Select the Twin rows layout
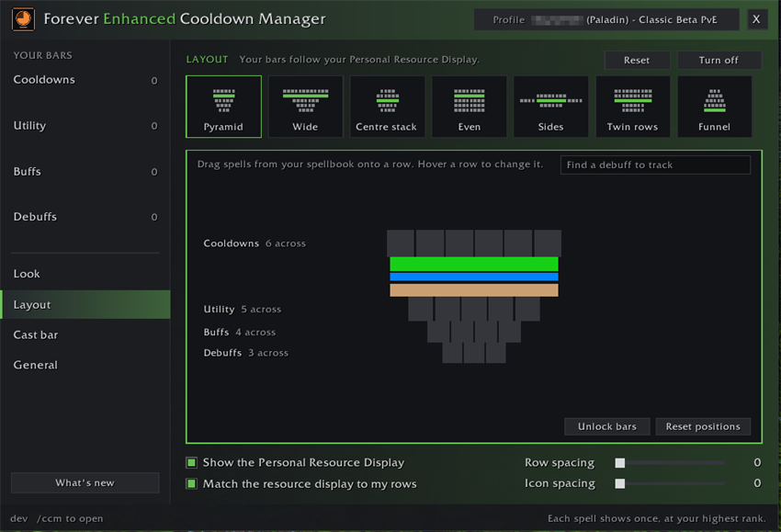 click(x=632, y=107)
